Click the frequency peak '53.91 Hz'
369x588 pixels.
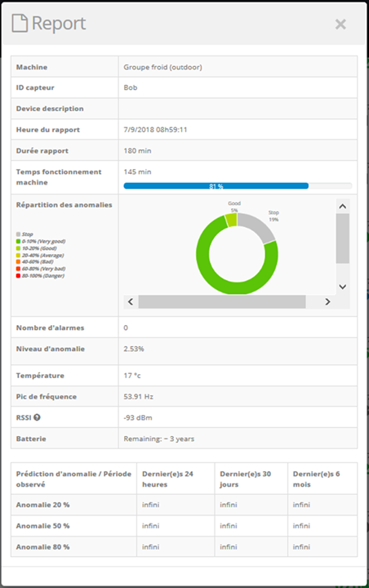(139, 396)
